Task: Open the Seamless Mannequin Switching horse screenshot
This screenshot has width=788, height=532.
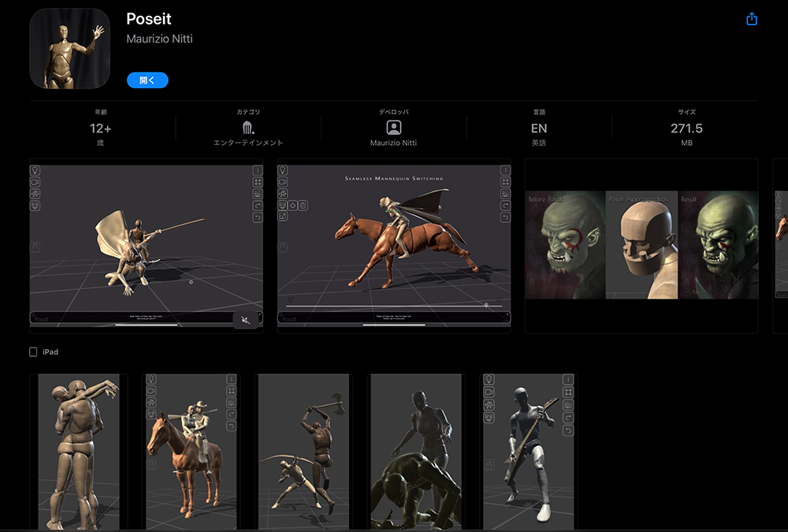Action: pyautogui.click(x=394, y=246)
